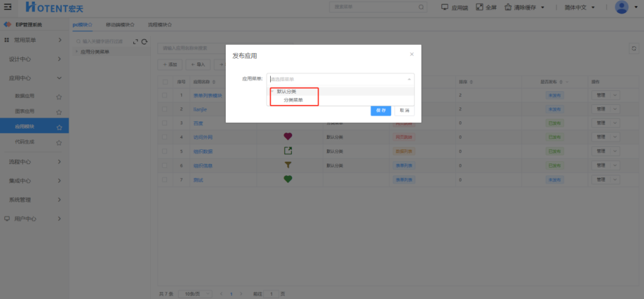This screenshot has height=299, width=644.
Task: Switch to the 流程模块 tab
Action: point(160,24)
